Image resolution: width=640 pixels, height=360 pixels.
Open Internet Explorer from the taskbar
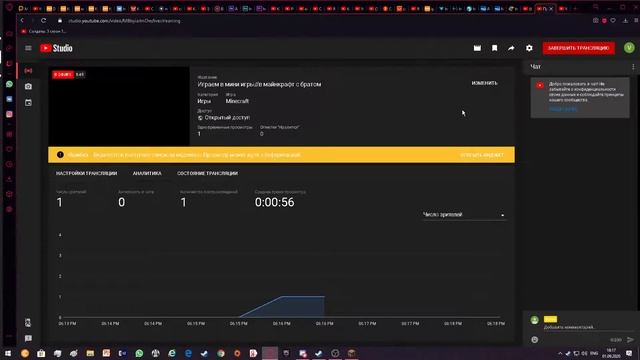pos(172,353)
